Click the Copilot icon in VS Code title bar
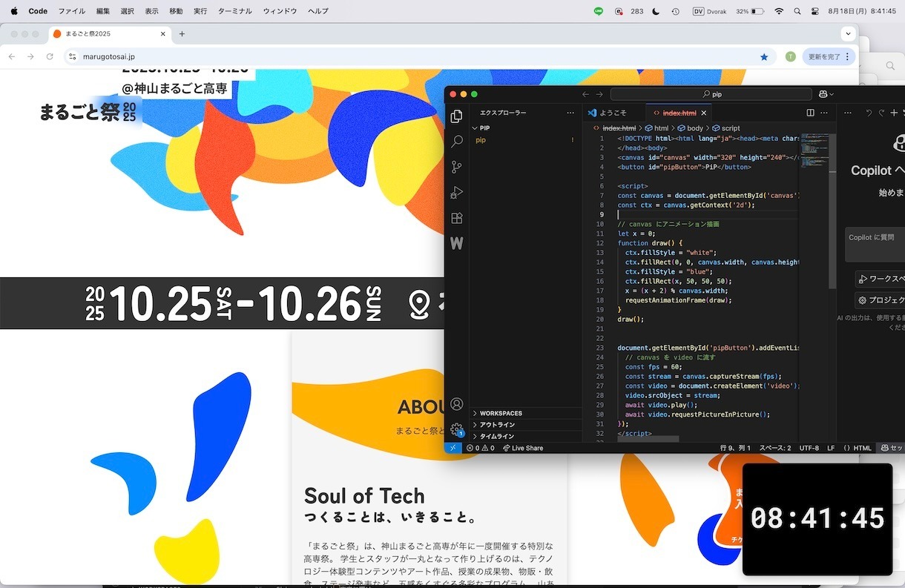Viewport: 905px width, 588px height. (823, 94)
